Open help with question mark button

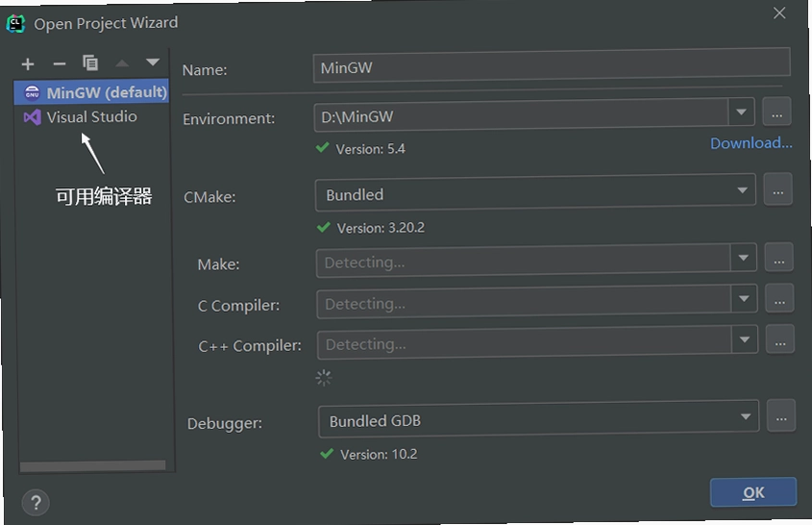click(x=36, y=503)
